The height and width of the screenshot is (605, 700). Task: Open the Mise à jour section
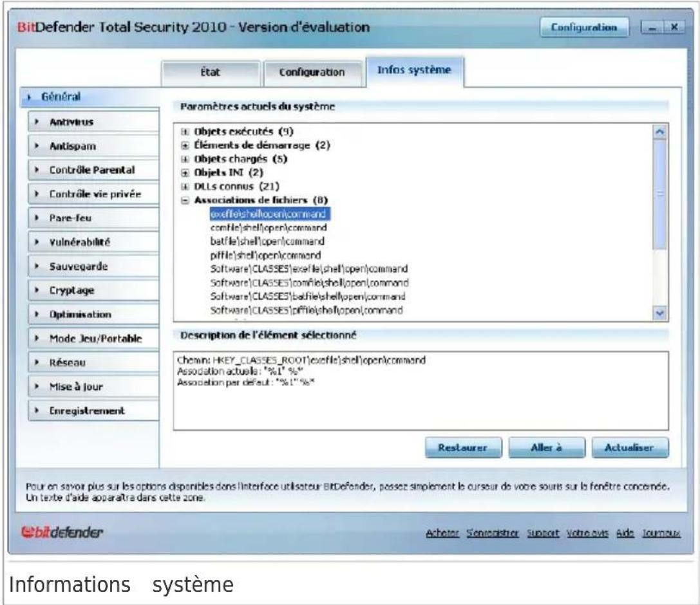click(93, 387)
